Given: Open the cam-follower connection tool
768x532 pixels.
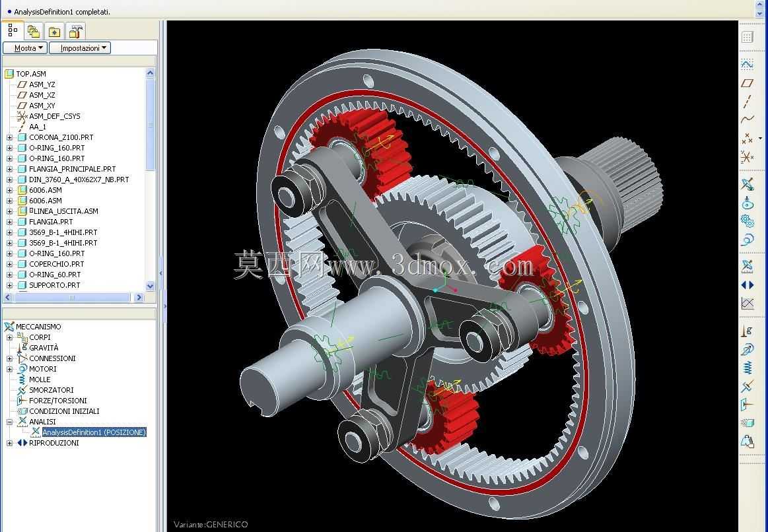Looking at the screenshot, I should [x=747, y=203].
